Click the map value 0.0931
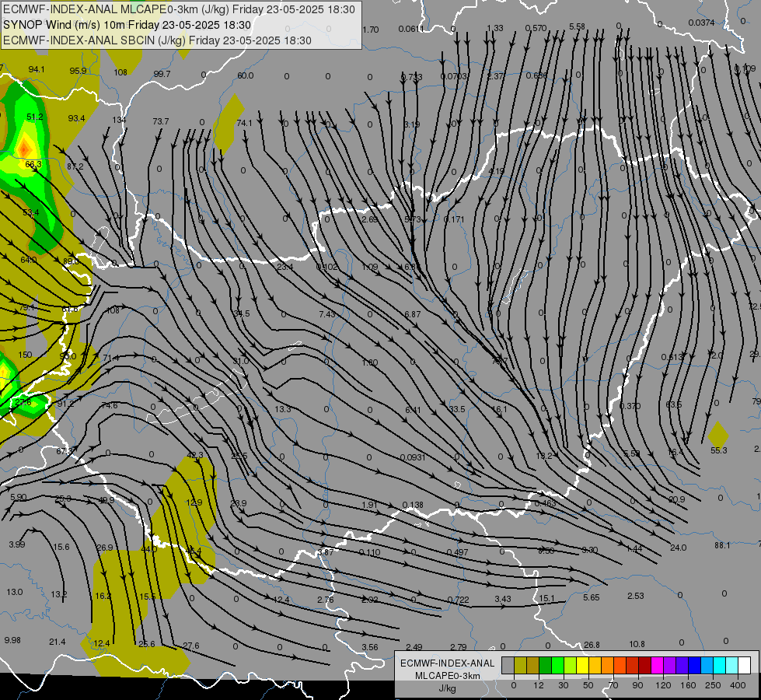 [x=413, y=457]
